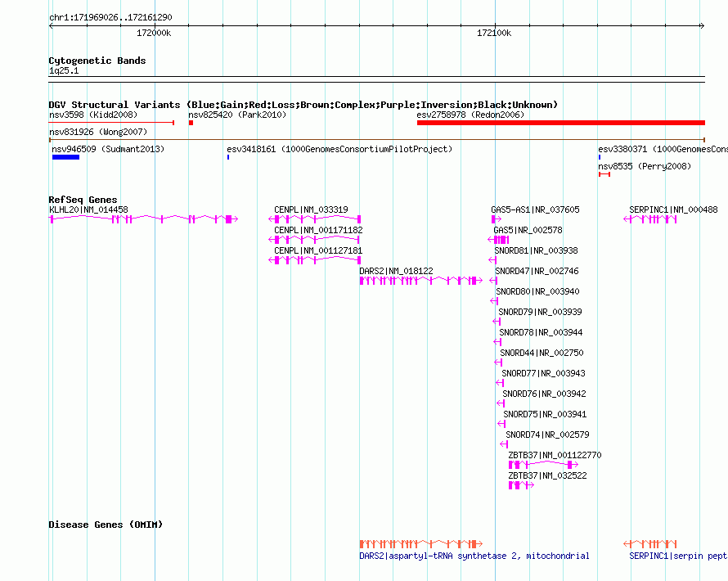Click the nsv8535 (Perry2008) label
728x581 pixels.
click(x=645, y=166)
